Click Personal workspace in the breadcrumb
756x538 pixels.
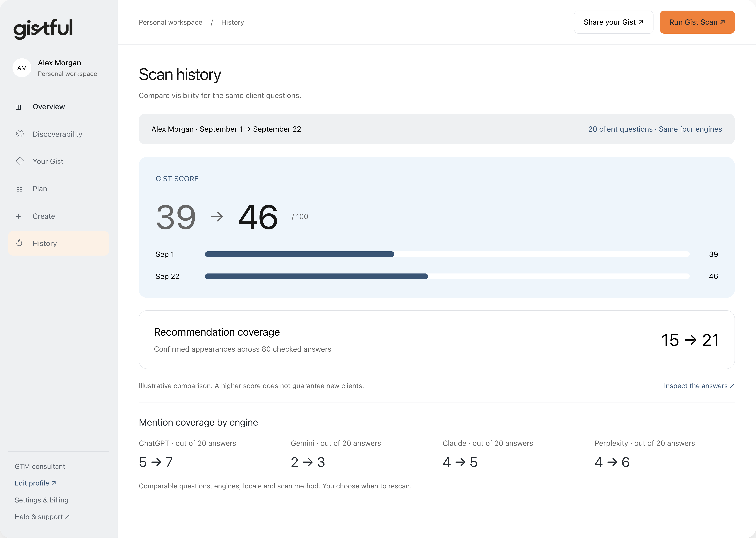click(x=170, y=22)
